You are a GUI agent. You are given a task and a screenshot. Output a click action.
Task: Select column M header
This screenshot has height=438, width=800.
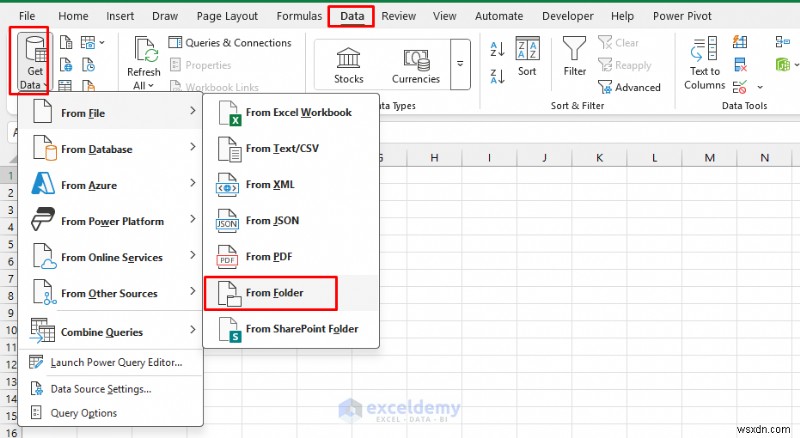tap(710, 158)
